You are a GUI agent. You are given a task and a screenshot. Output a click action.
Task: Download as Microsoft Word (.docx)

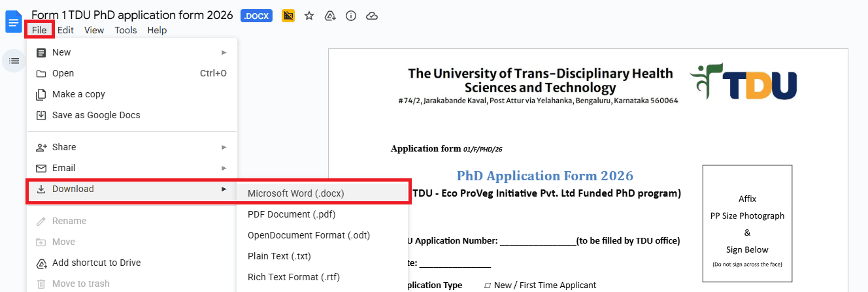tap(323, 193)
